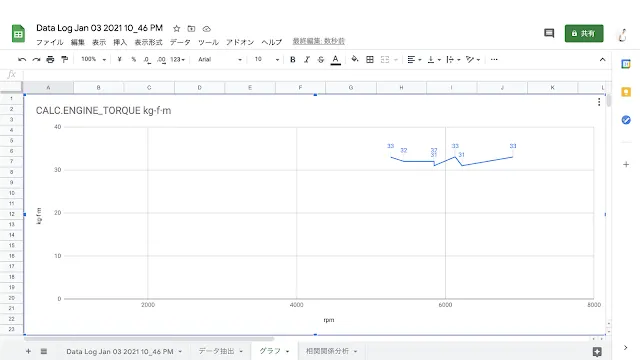Click the get add-ons plus icon
The image size is (640, 360).
point(626,164)
